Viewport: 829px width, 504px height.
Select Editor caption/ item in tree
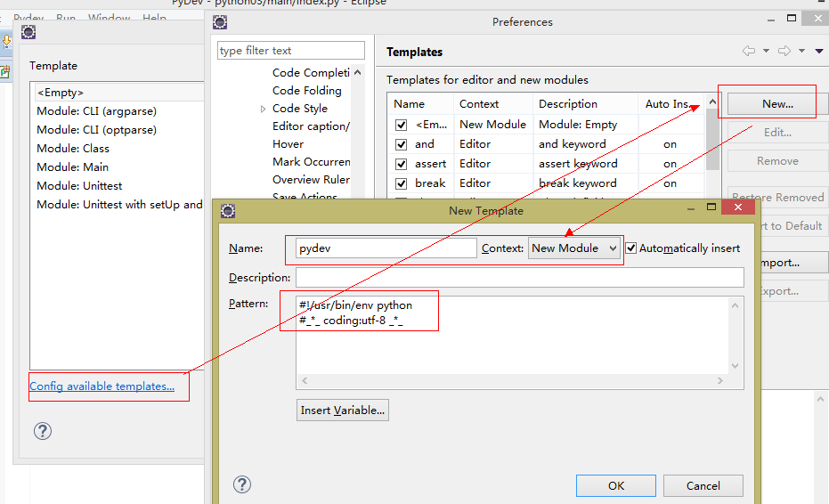pos(311,126)
